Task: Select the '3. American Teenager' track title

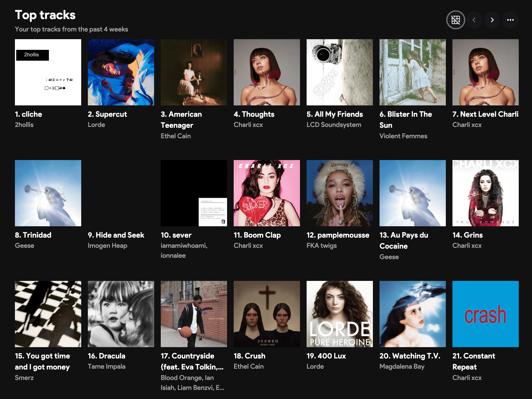Action: click(181, 120)
